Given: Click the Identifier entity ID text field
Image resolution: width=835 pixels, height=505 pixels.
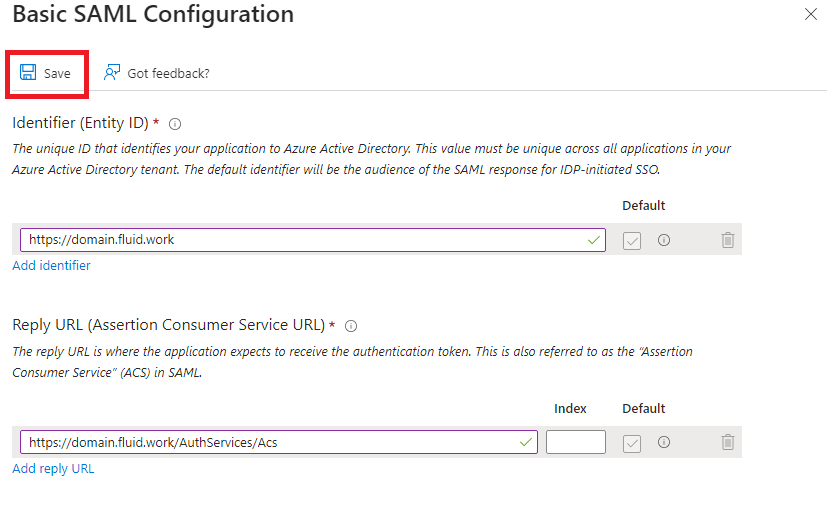Looking at the screenshot, I should coord(313,240).
